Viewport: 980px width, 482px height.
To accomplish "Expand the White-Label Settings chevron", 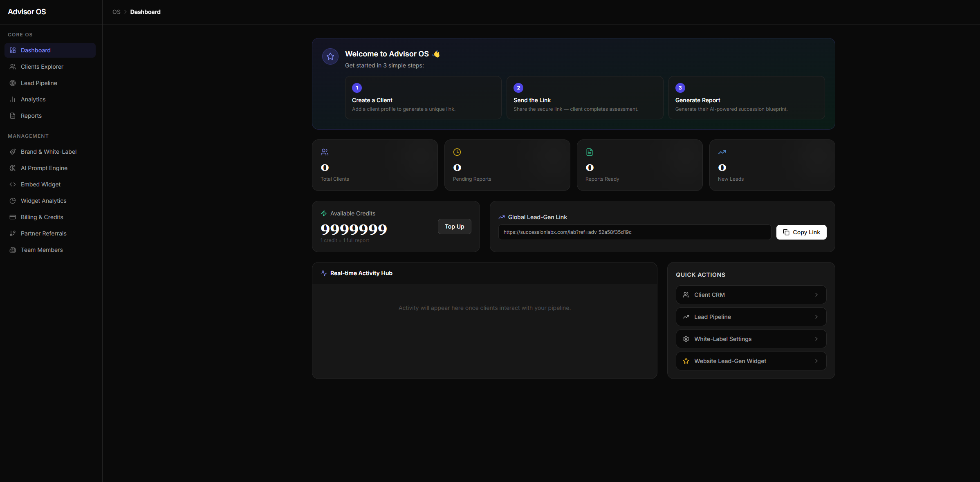I will pos(816,339).
